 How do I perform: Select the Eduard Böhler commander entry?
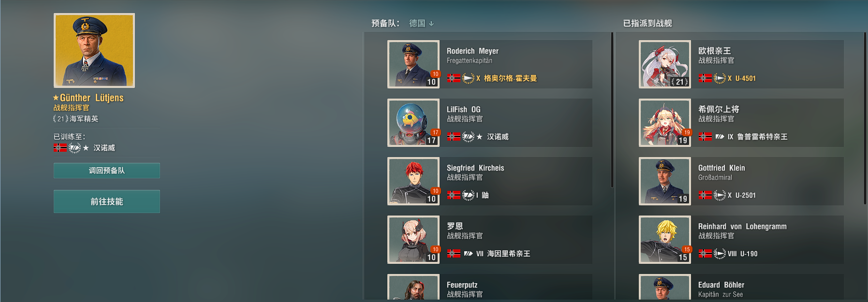point(741,287)
